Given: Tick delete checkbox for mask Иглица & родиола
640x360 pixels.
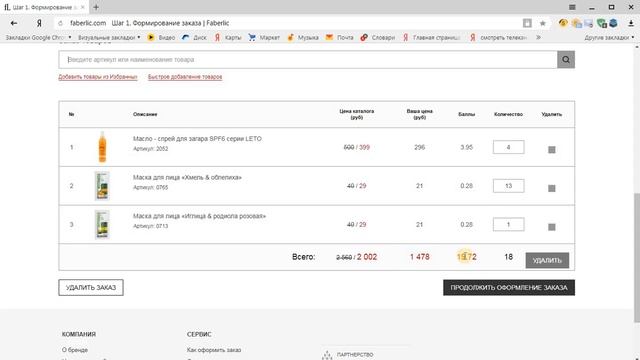Looking at the screenshot, I should (551, 227).
